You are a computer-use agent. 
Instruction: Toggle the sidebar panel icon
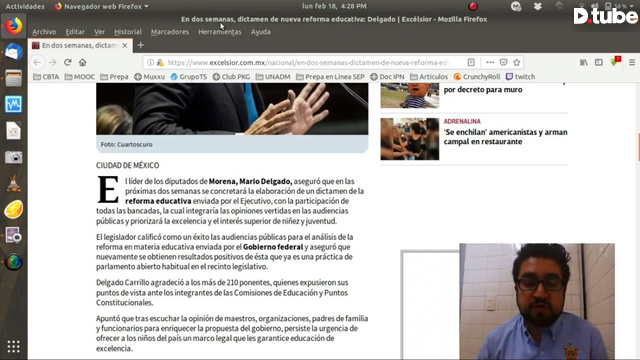pyautogui.click(x=599, y=62)
